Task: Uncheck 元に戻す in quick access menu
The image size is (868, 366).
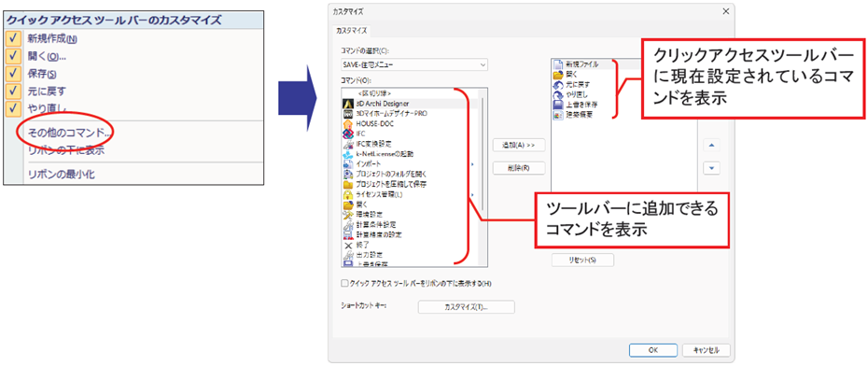Action: pyautogui.click(x=13, y=91)
